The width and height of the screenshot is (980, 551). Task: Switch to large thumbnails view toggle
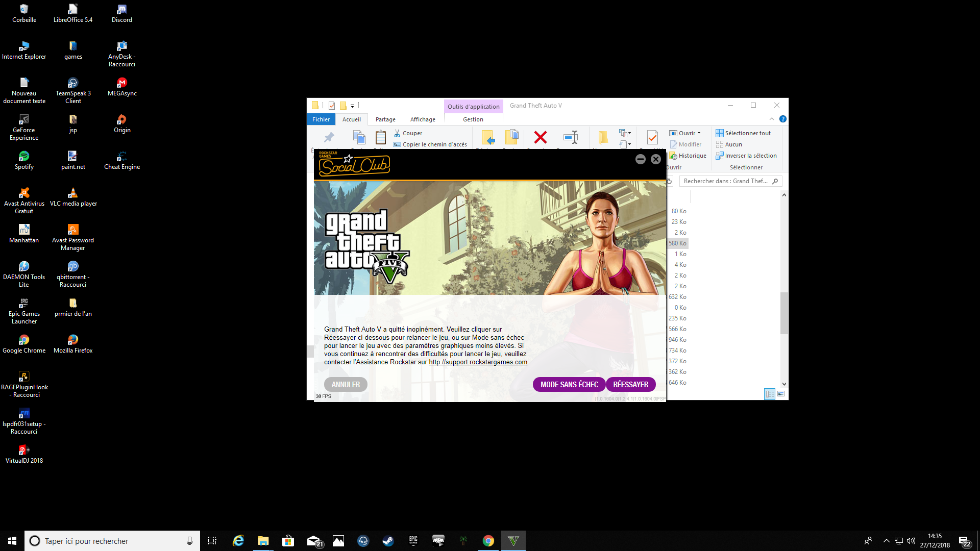coord(781,394)
